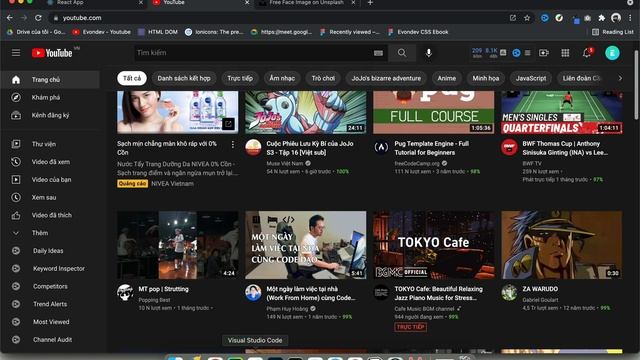Open Xem sau watch later list
640x360 pixels.
[50, 198]
